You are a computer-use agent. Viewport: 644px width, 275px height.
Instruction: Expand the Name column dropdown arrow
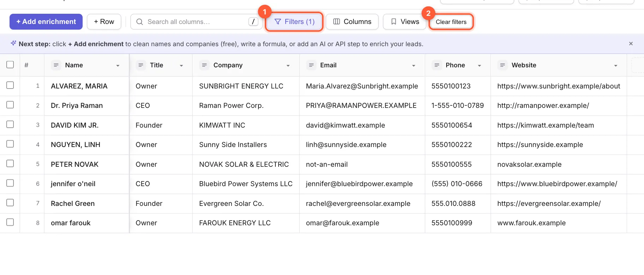[118, 66]
